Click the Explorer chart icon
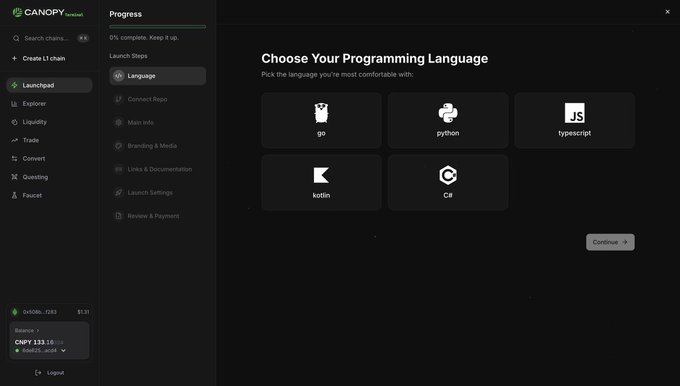The width and height of the screenshot is (680, 386). 14,104
